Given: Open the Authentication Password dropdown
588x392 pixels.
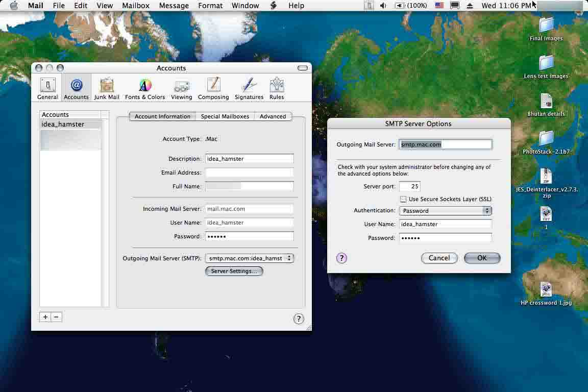Looking at the screenshot, I should 446,211.
